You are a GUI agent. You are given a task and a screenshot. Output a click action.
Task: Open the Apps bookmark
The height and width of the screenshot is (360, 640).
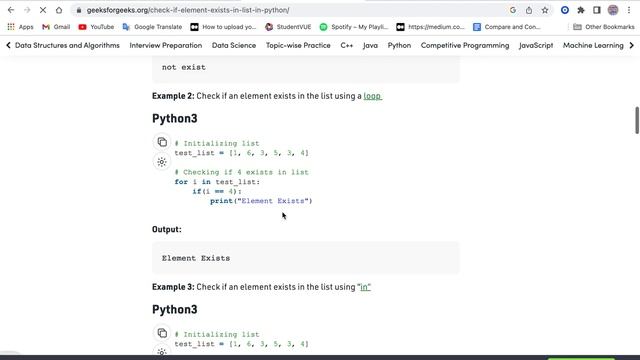(x=20, y=27)
